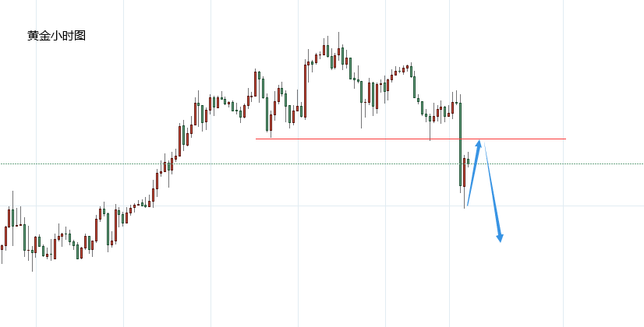Select the leftmost candle on the chart
Screen dimensions: 644x327
pos(2,248)
